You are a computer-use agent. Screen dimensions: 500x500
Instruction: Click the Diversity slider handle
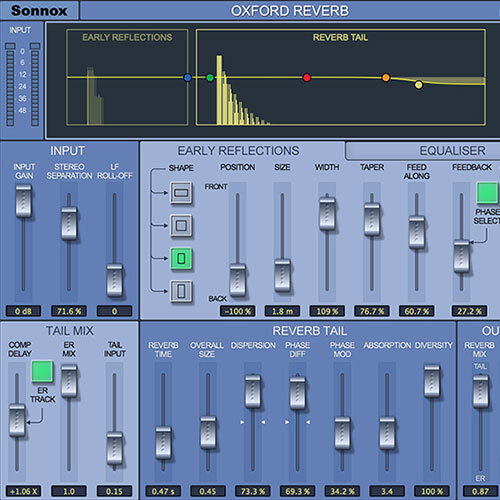click(x=432, y=381)
